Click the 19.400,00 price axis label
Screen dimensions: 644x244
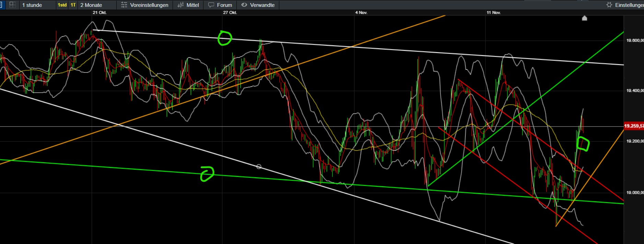[635, 91]
